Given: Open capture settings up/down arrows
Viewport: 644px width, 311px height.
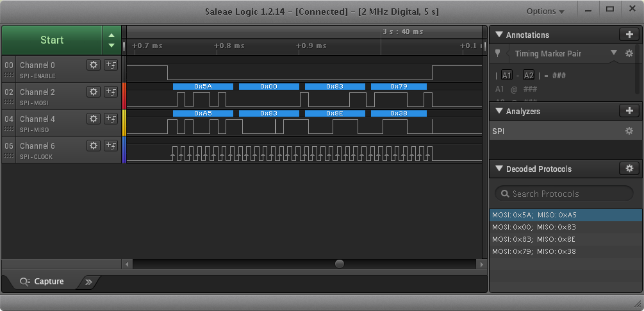Looking at the screenshot, I should click(x=111, y=40).
